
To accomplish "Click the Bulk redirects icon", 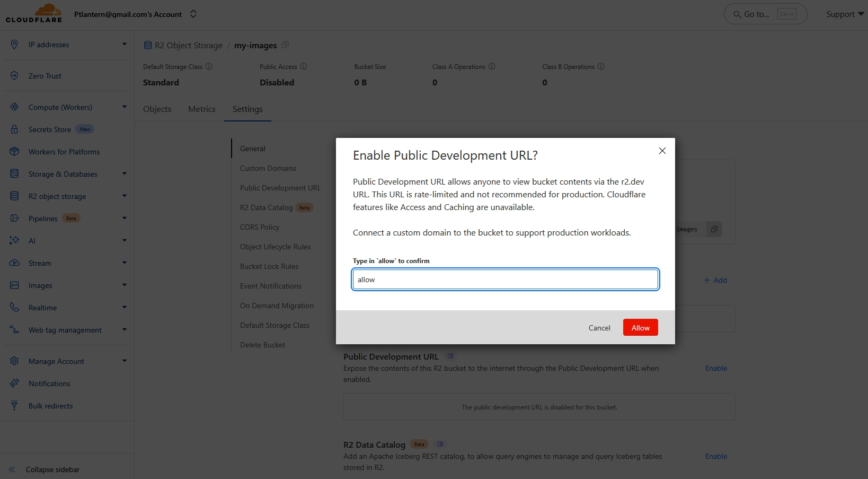I will coord(14,406).
